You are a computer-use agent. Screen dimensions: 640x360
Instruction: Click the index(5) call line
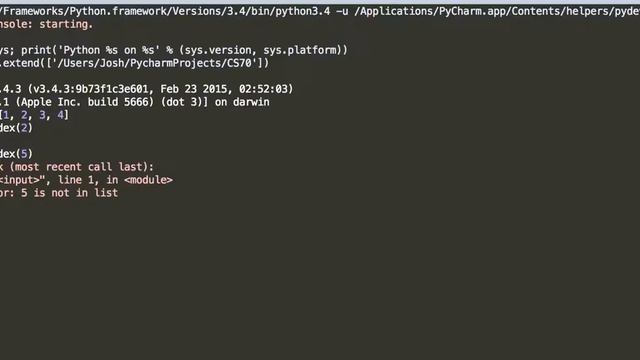click(16, 154)
